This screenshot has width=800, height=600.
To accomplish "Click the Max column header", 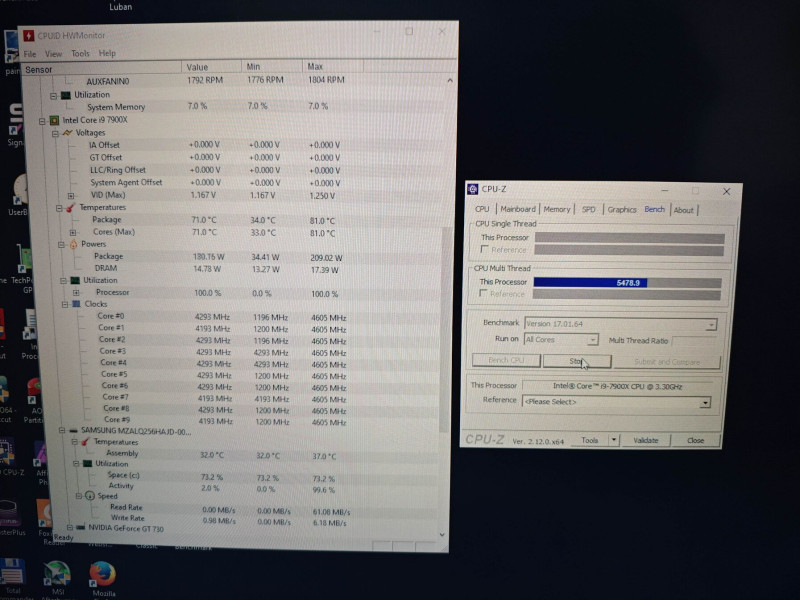I will tap(333, 66).
